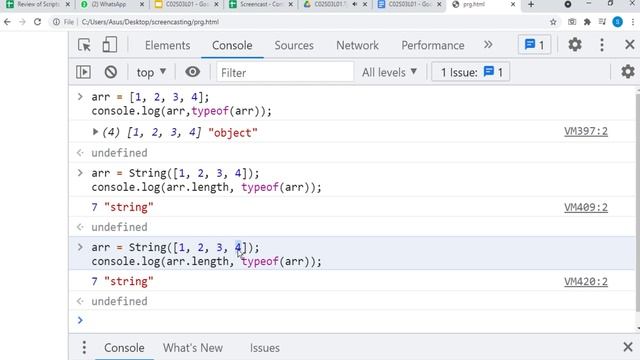Open console settings gear in the console toolbar

(627, 72)
